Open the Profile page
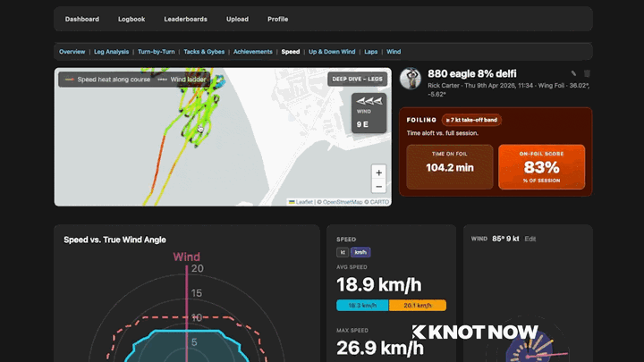Viewport: 644px width, 362px height. click(277, 19)
